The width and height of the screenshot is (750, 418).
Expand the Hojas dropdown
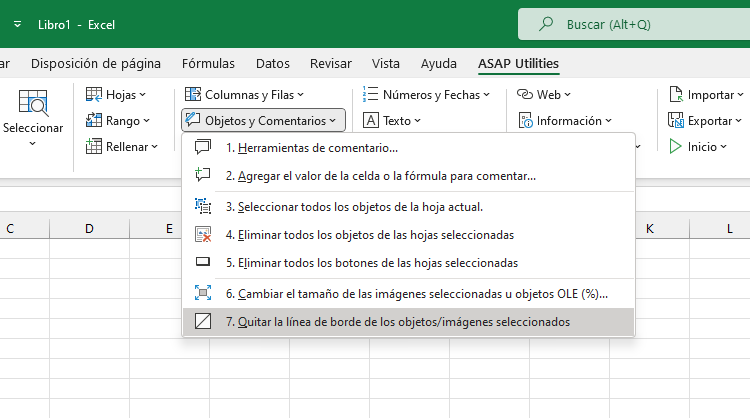tap(143, 95)
